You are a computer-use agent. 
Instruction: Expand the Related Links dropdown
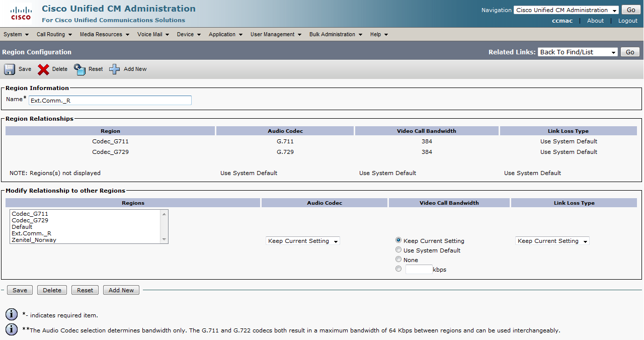click(578, 52)
